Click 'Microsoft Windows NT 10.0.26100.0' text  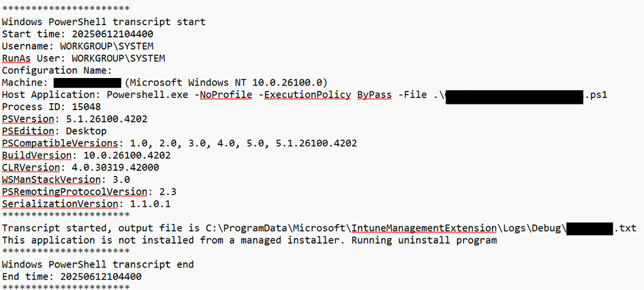pyautogui.click(x=229, y=82)
